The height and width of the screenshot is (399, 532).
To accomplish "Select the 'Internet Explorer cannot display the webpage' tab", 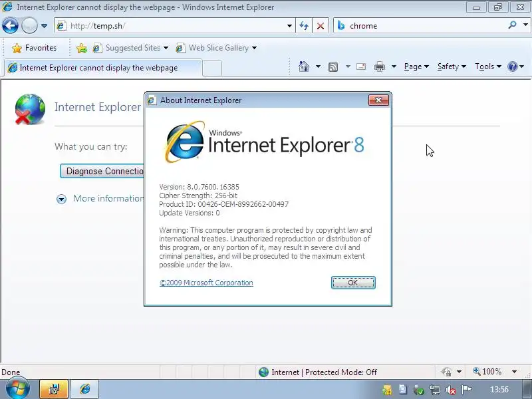I will (103, 68).
